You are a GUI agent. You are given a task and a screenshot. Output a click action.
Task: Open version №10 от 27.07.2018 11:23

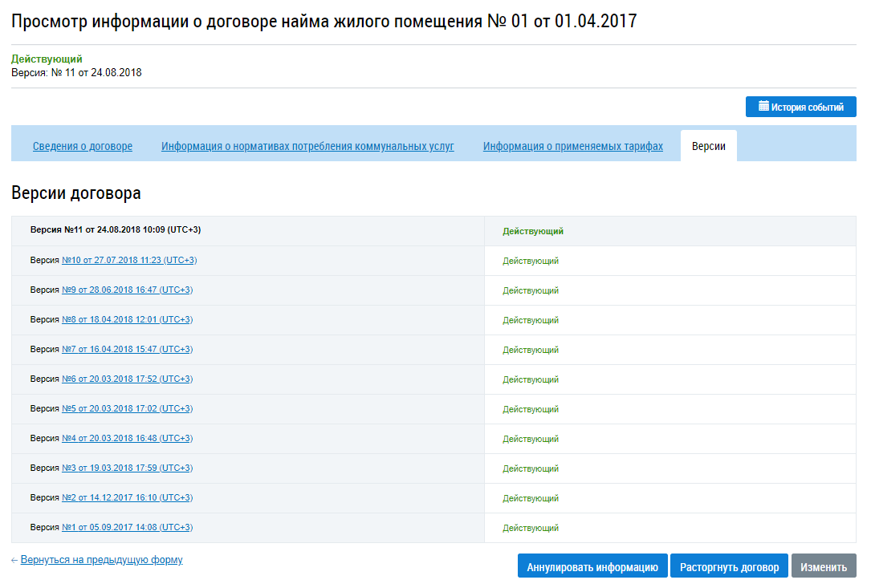point(129,260)
